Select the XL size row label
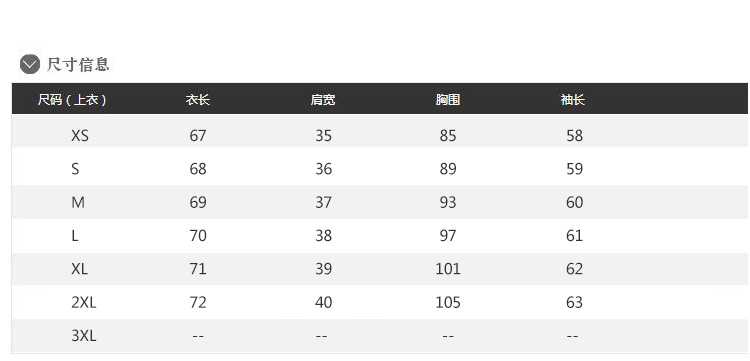Image resolution: width=750 pixels, height=361 pixels. click(79, 269)
